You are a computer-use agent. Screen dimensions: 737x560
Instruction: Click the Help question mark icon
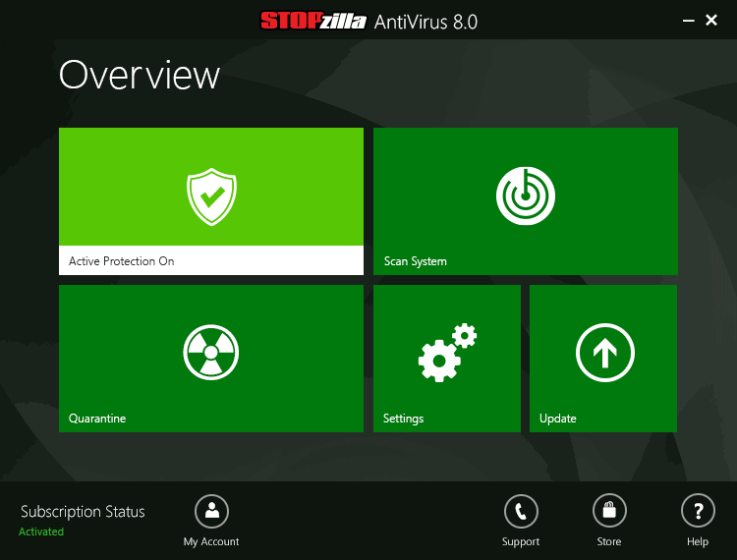pos(698,511)
